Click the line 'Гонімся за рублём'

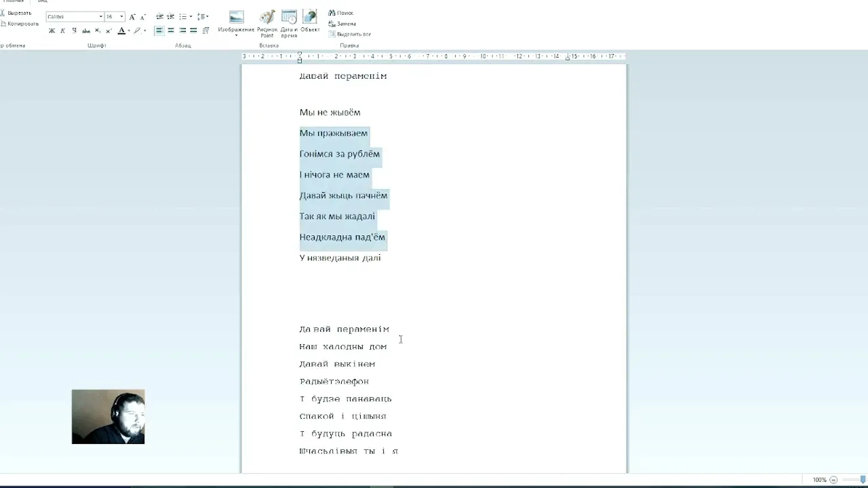click(340, 154)
